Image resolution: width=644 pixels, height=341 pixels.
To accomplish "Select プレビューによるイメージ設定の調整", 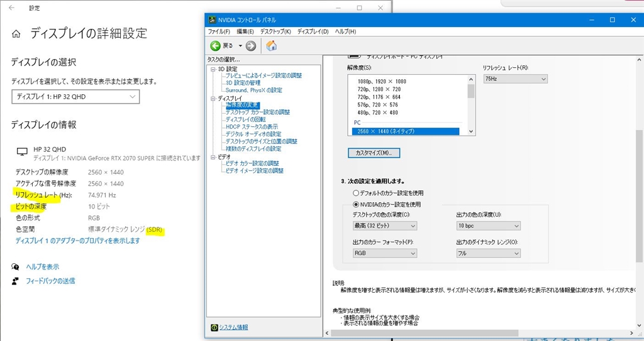I will coord(264,75).
